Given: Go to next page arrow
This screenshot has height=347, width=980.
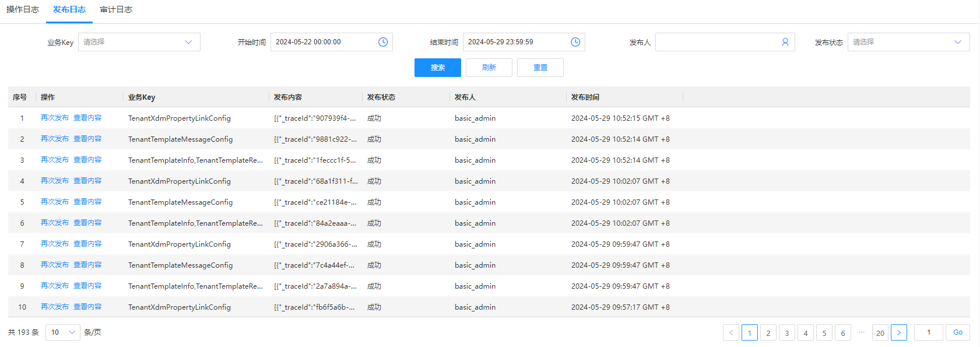Looking at the screenshot, I should [899, 332].
